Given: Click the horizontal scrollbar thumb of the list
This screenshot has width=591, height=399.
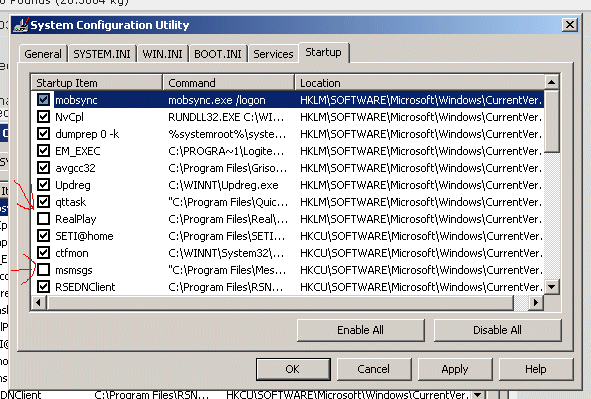Looking at the screenshot, I should pos(280,303).
